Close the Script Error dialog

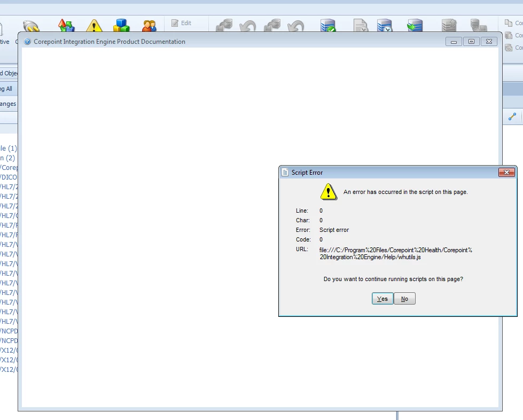click(x=506, y=172)
